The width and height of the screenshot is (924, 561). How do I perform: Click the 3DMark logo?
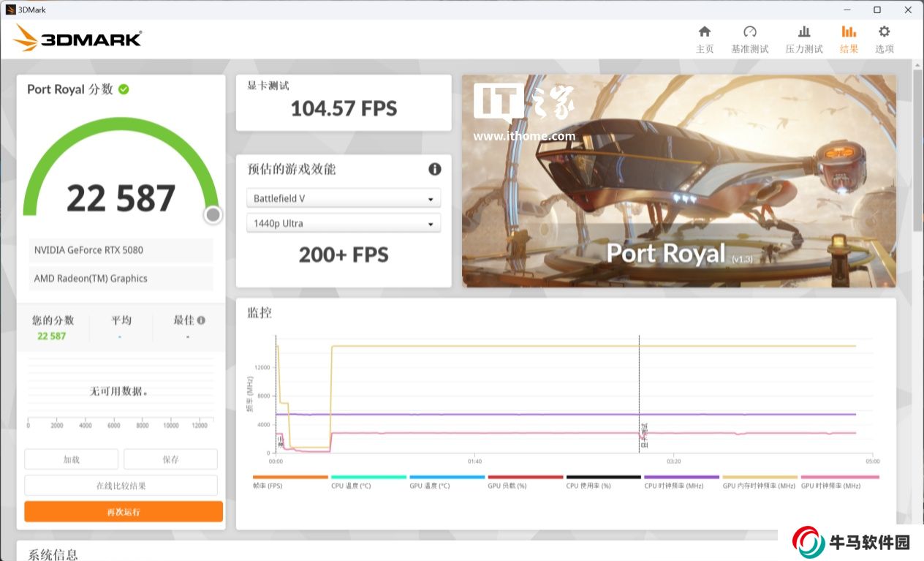[77, 38]
